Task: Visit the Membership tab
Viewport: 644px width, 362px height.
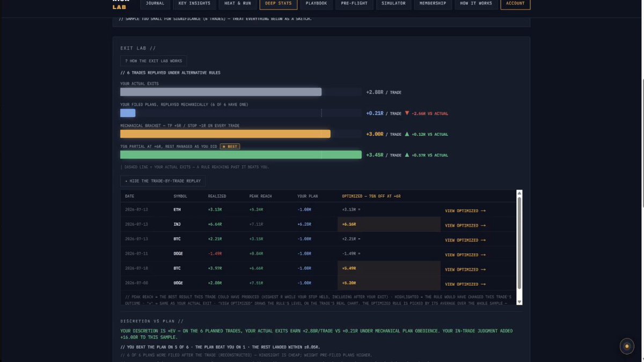Action: tap(433, 4)
